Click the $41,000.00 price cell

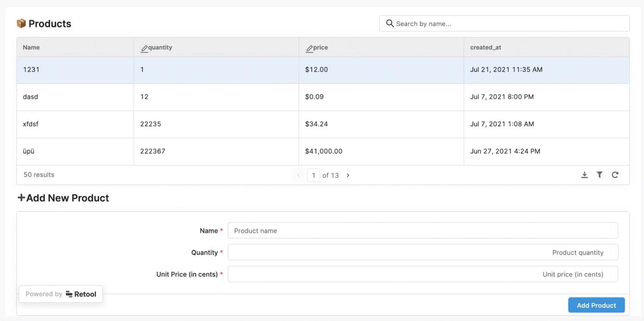323,151
